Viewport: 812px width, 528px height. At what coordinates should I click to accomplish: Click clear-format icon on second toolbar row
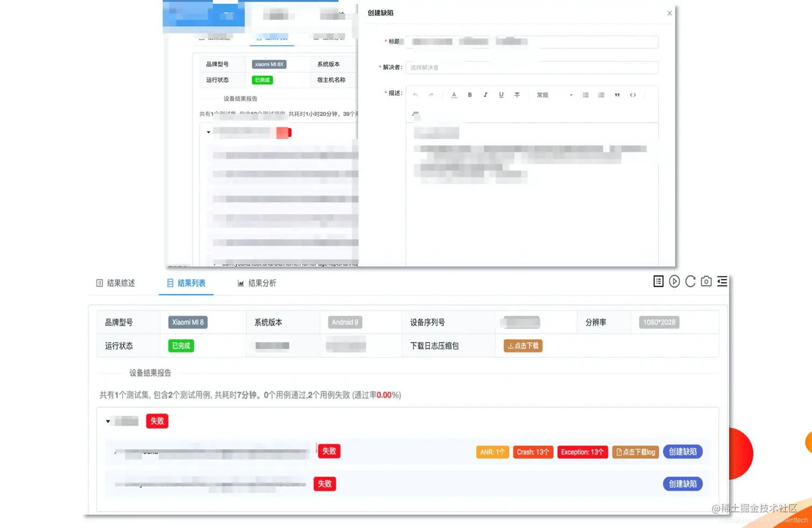415,114
